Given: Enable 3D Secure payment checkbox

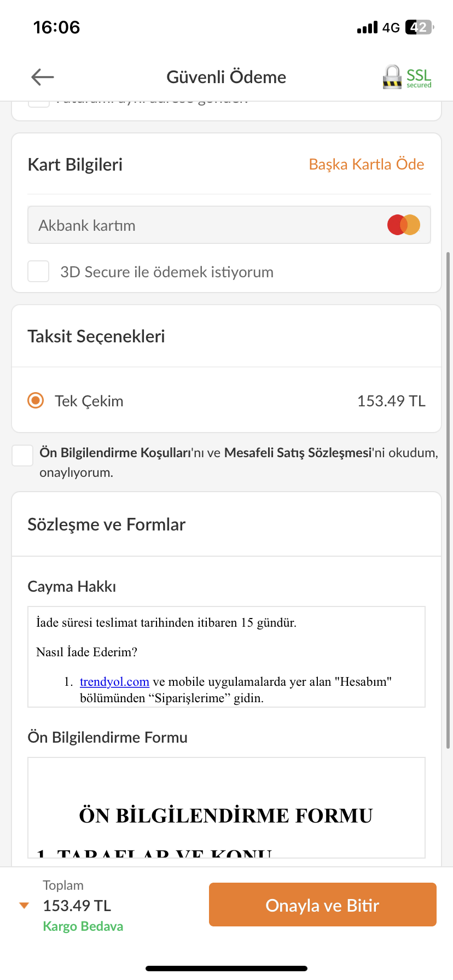Looking at the screenshot, I should (x=38, y=271).
